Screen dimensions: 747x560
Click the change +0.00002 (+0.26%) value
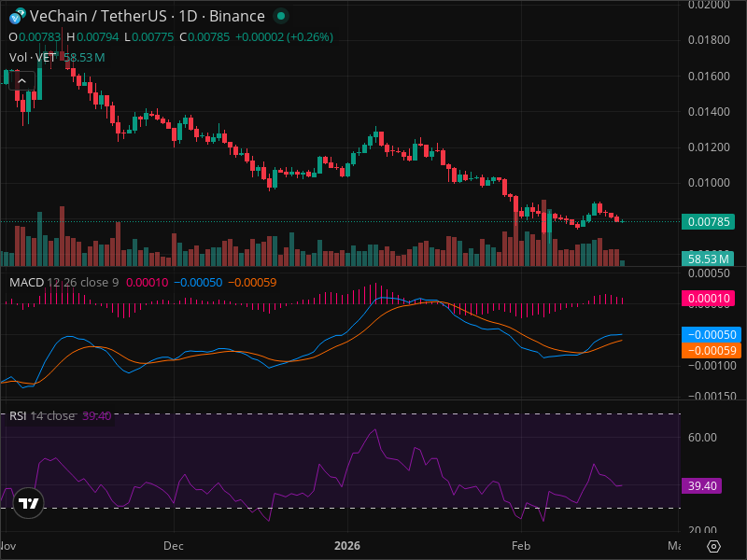284,37
